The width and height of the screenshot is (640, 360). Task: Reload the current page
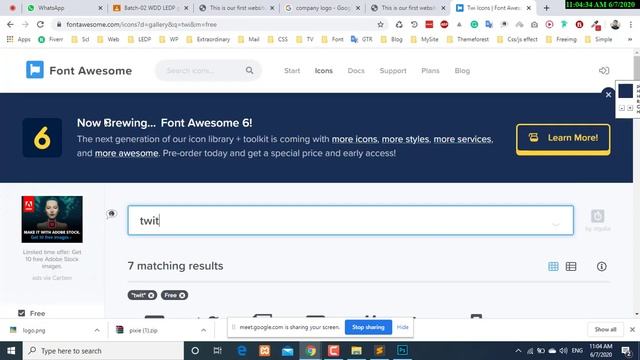click(x=40, y=24)
